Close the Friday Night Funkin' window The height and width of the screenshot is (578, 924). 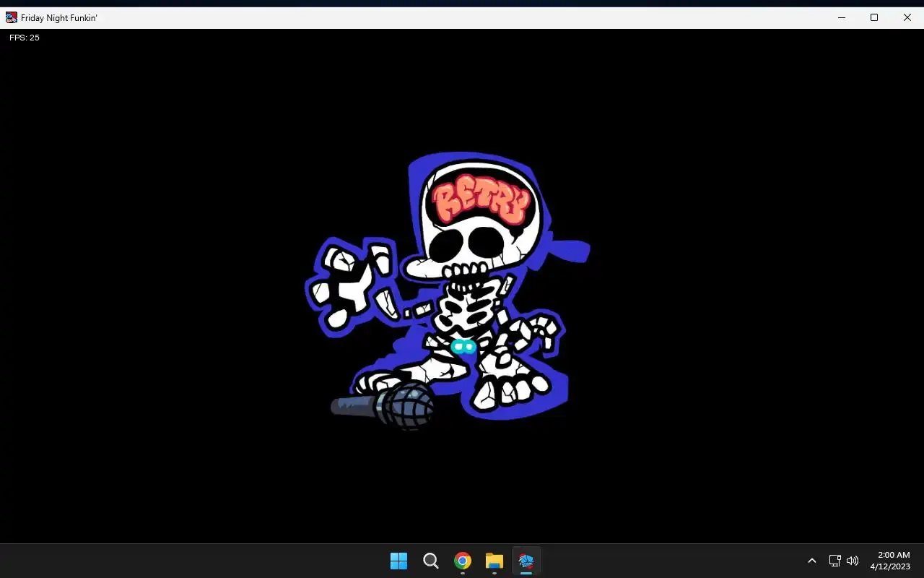tap(907, 17)
